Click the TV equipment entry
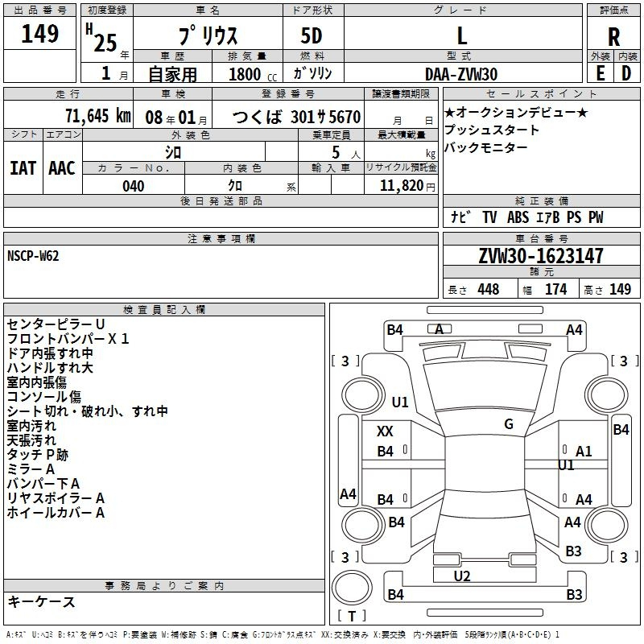The height and width of the screenshot is (644, 644). tap(489, 217)
